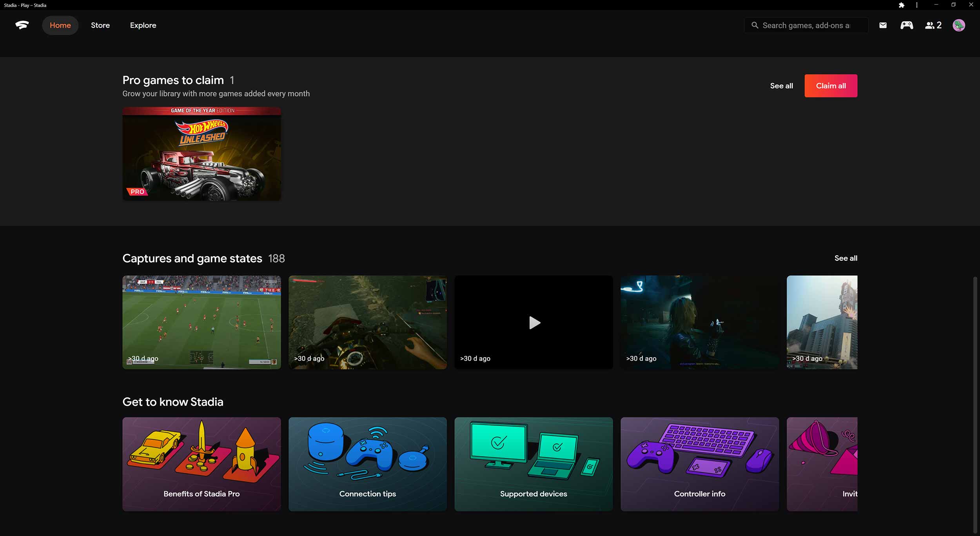Open the controller icon in header
Screen dimensions: 980x536
coord(906,25)
